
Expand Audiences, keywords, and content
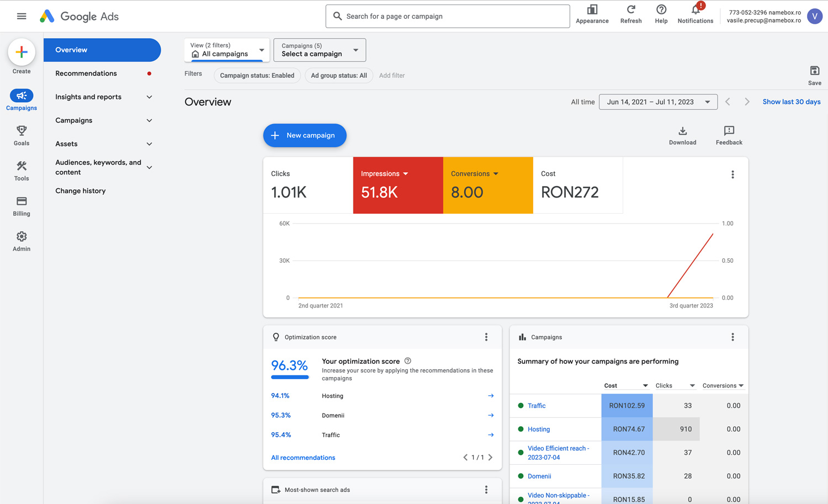tap(149, 167)
